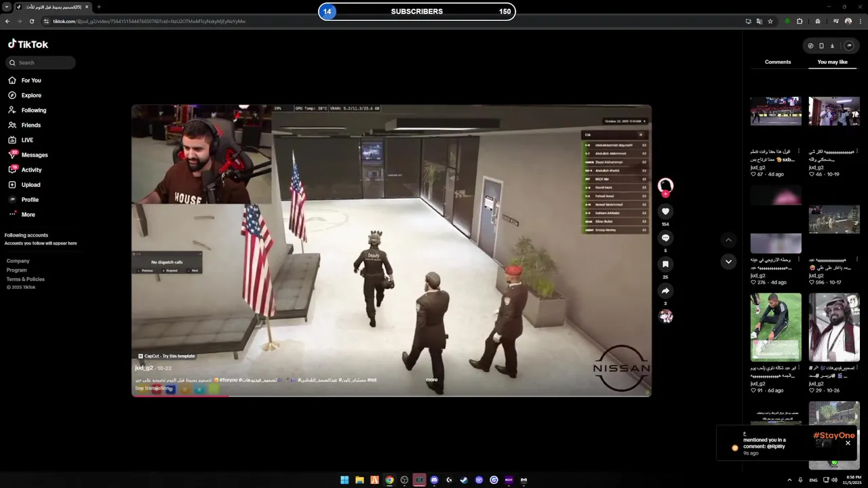
Task: Like the video with heart icon
Action: pos(665,211)
